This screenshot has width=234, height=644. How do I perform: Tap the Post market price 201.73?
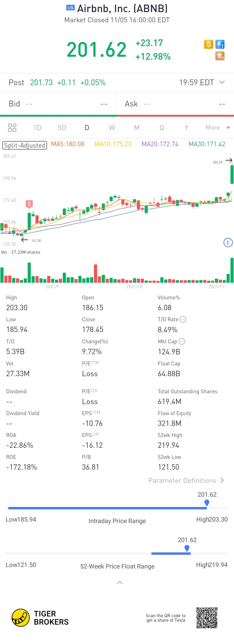click(x=41, y=82)
